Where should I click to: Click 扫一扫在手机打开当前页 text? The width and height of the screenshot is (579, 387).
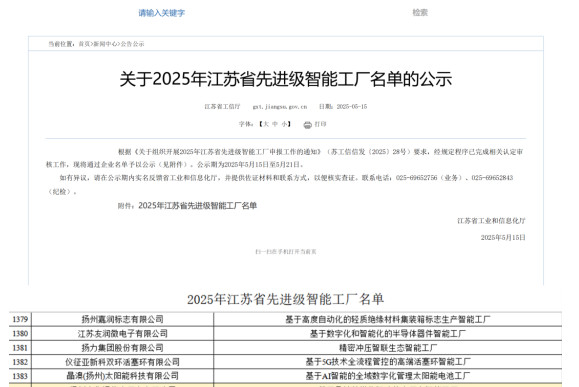[x=285, y=252]
